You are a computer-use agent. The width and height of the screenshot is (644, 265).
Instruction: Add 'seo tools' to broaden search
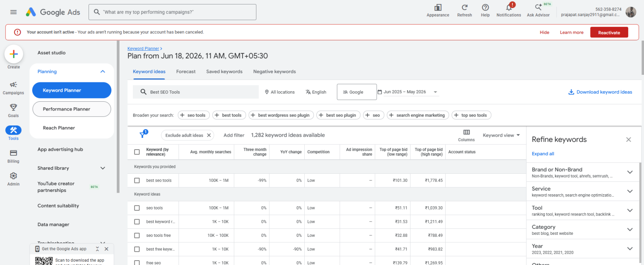click(x=193, y=115)
